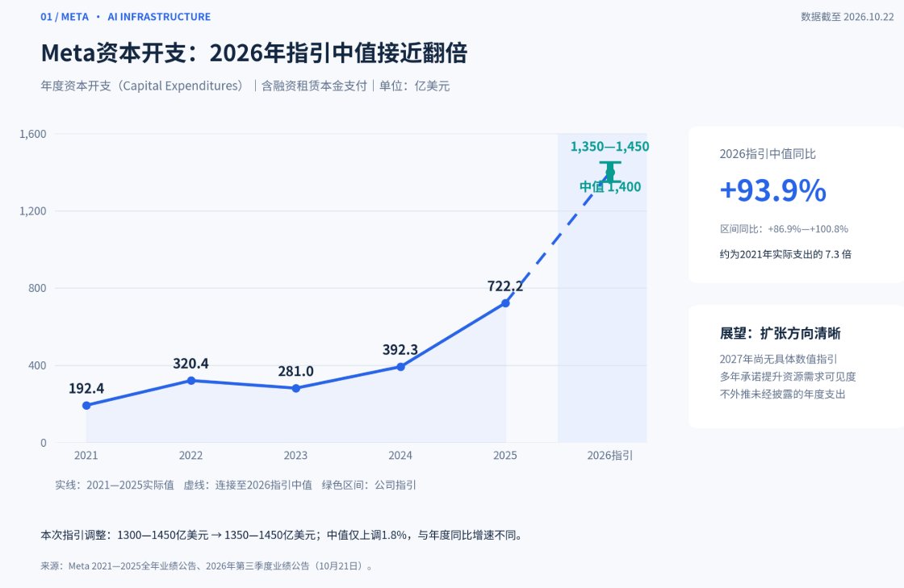Viewport: 904px width, 588px height.
Task: Click the "区间同比：+86.9%—+100.8%" line
Action: tap(784, 228)
